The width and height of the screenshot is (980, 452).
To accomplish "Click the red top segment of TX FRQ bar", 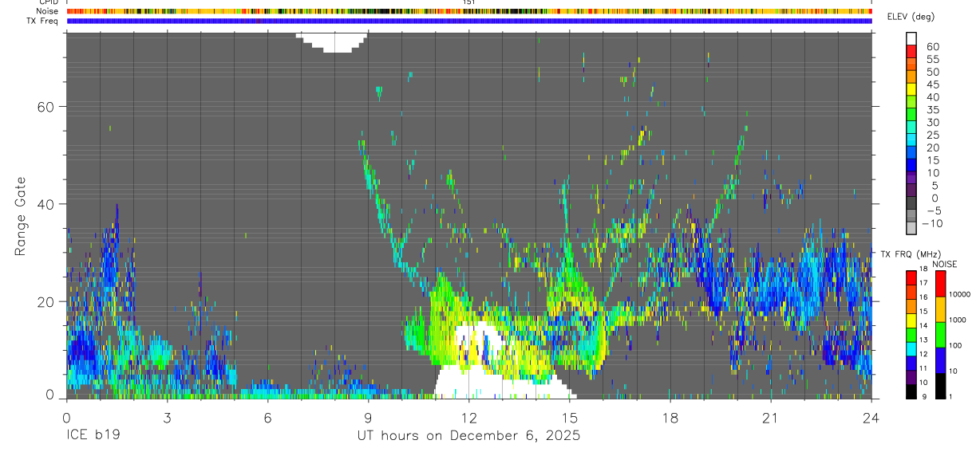I will click(911, 277).
